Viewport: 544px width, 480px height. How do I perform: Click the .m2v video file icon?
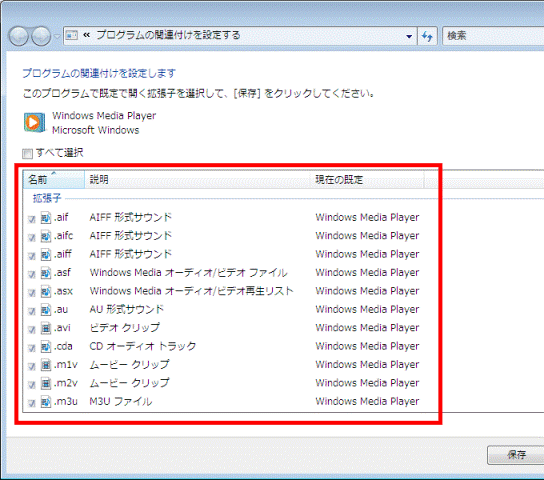46,383
